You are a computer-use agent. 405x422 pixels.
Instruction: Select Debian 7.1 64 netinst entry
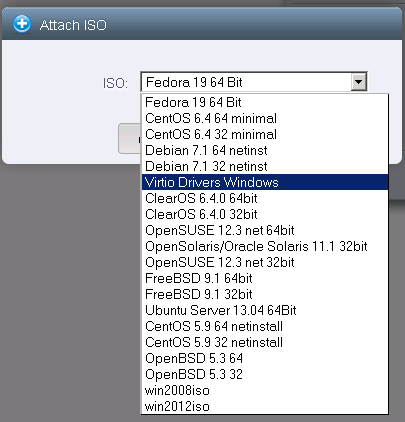(x=265, y=150)
